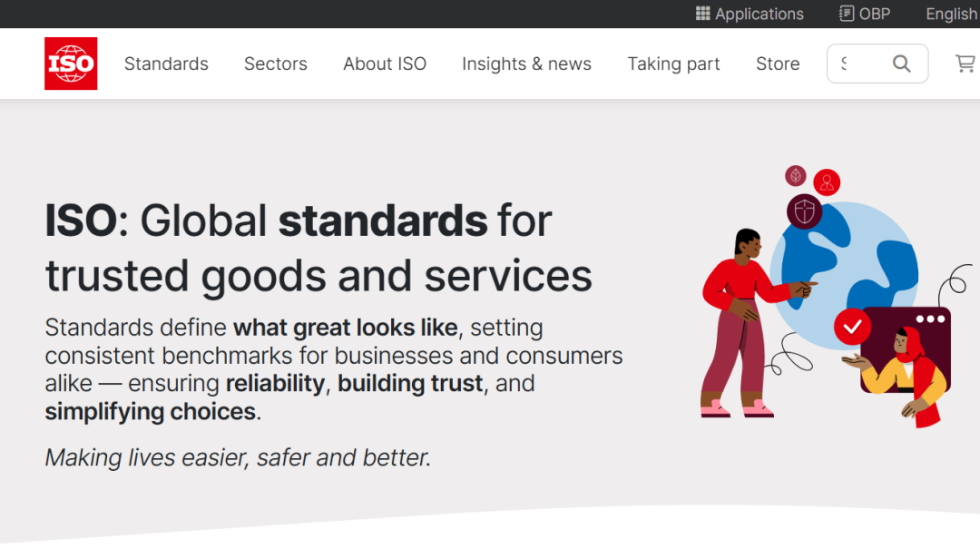Select the red person badge icon
This screenshot has height=549, width=980.
pyautogui.click(x=827, y=182)
